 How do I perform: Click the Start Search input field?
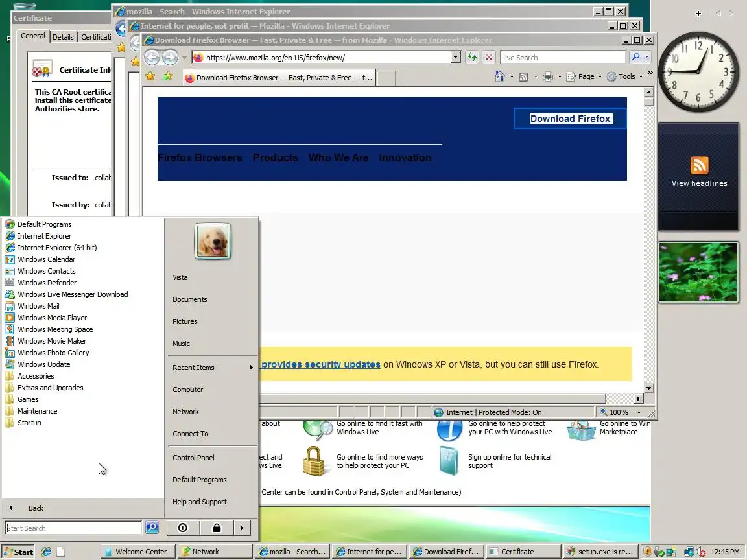(73, 528)
